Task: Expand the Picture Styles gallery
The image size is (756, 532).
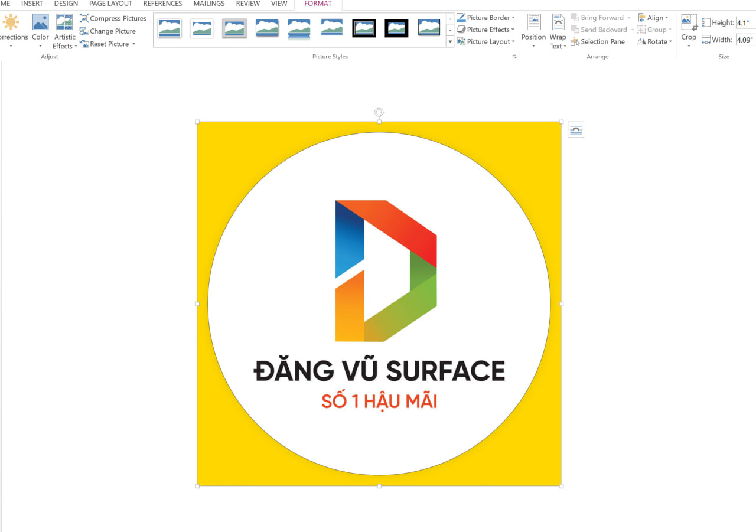Action: pos(449,41)
